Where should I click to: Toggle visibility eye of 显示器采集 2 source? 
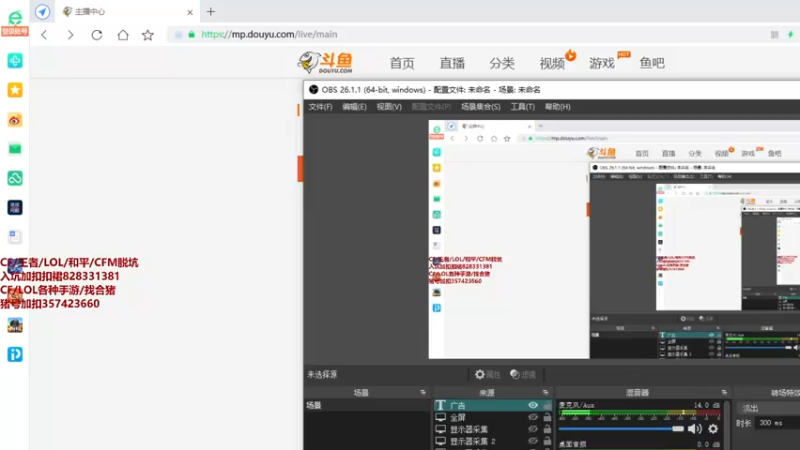tap(533, 441)
